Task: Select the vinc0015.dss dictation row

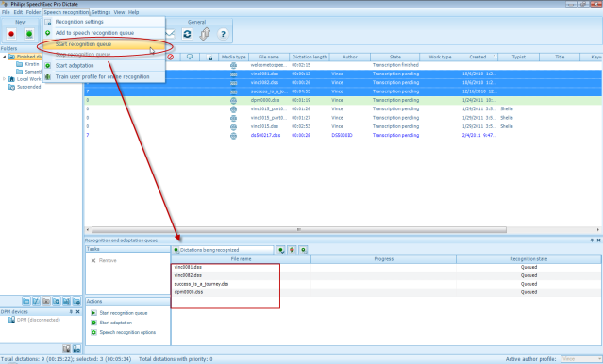Action: (343, 126)
